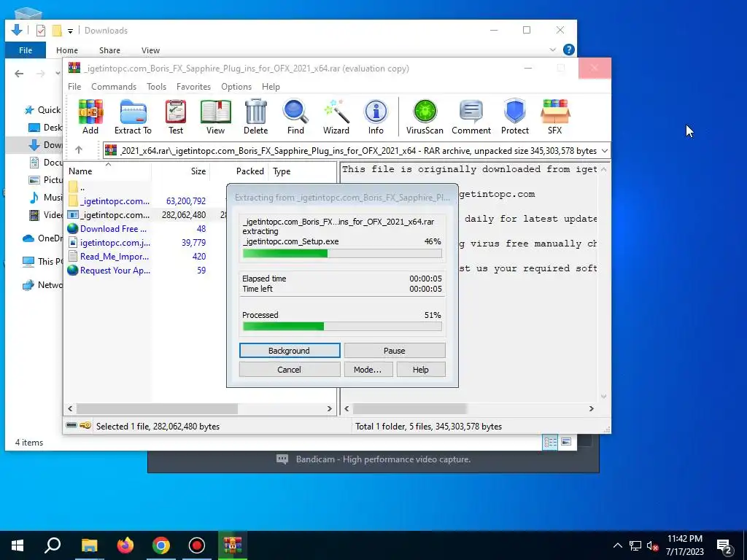Open the Windows Start menu

[18, 545]
